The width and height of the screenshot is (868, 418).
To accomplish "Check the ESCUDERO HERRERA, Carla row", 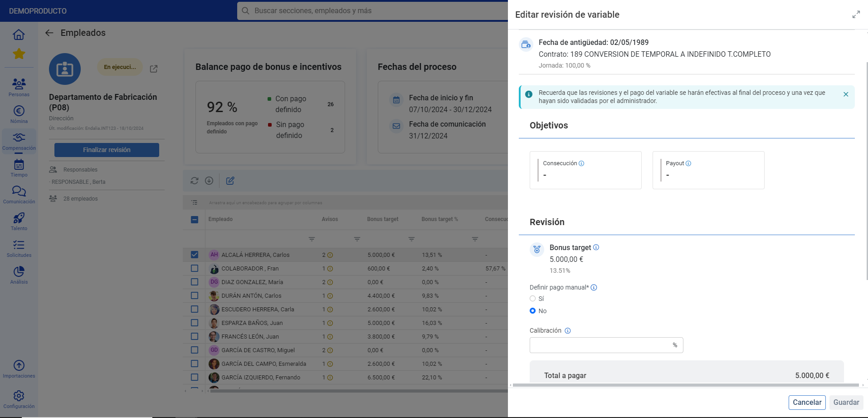I will tap(195, 309).
